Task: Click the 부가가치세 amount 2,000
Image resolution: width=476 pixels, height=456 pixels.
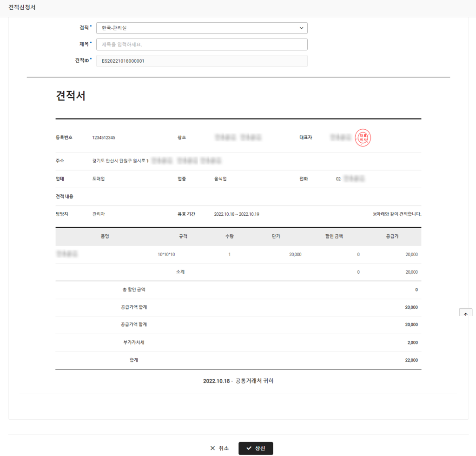Action: [x=412, y=343]
